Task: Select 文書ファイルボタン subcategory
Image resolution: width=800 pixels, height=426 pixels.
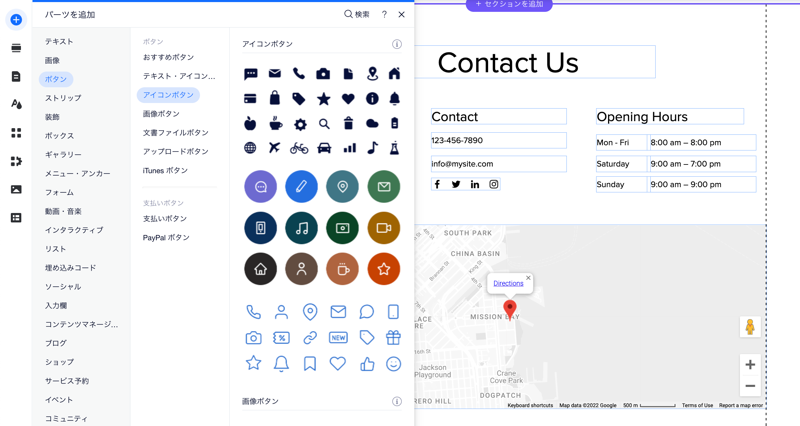Action: 176,133
